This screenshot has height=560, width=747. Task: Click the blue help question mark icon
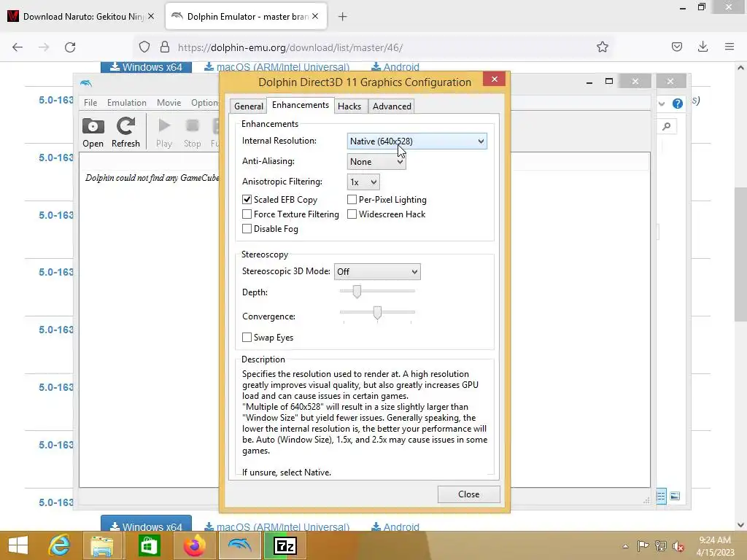click(x=678, y=104)
